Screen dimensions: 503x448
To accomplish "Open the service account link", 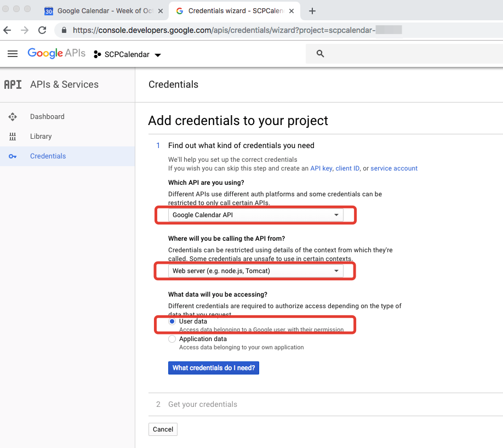I will point(394,168).
